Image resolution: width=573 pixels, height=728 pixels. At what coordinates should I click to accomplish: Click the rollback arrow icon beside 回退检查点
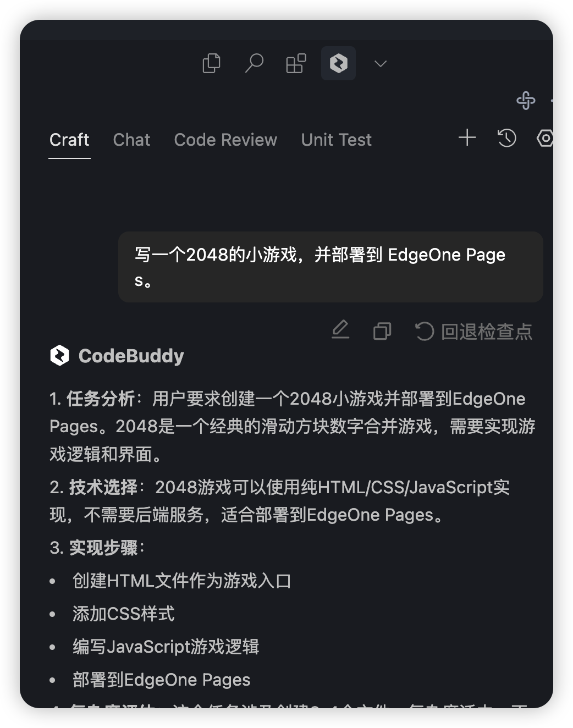pyautogui.click(x=423, y=331)
